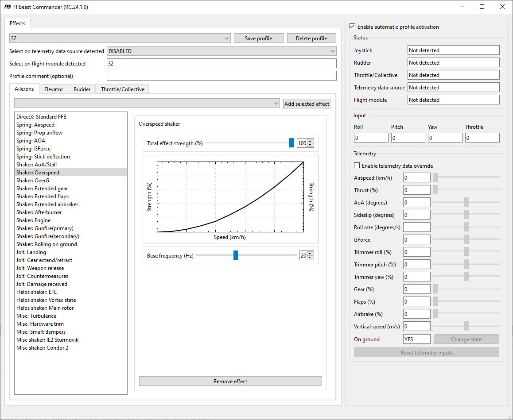This screenshot has height=420, width=513.
Task: Click the FFBeast app icon in title bar
Action: pos(7,7)
